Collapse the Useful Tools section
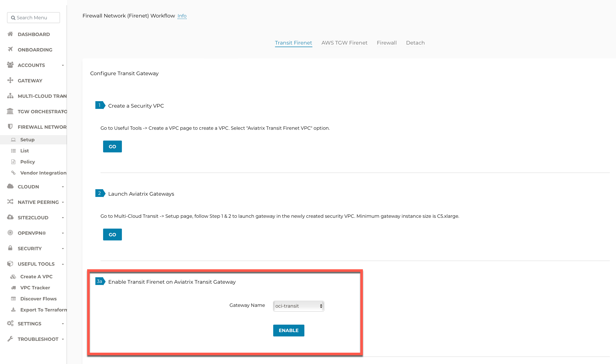 pos(63,264)
